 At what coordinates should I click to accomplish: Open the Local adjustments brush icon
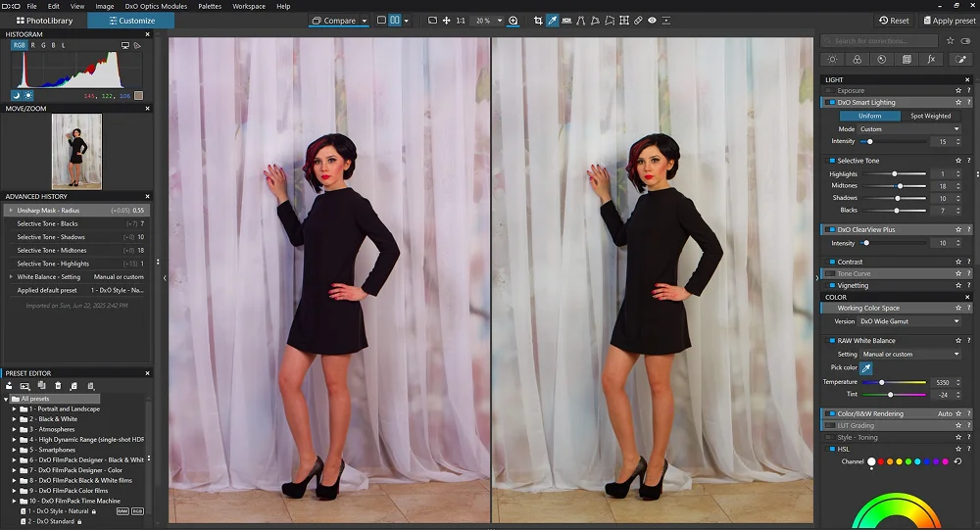pos(960,59)
